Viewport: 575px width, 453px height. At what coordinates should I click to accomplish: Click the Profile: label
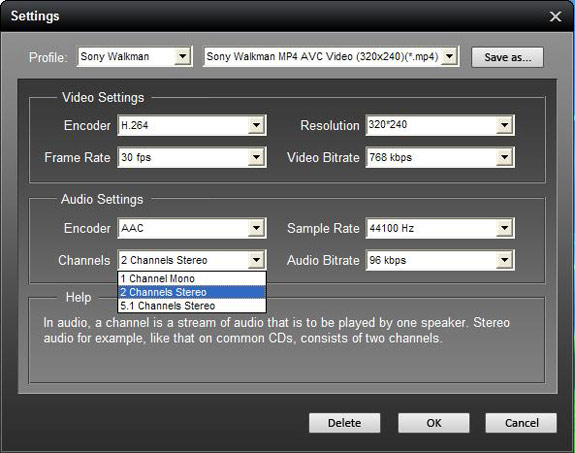48,58
